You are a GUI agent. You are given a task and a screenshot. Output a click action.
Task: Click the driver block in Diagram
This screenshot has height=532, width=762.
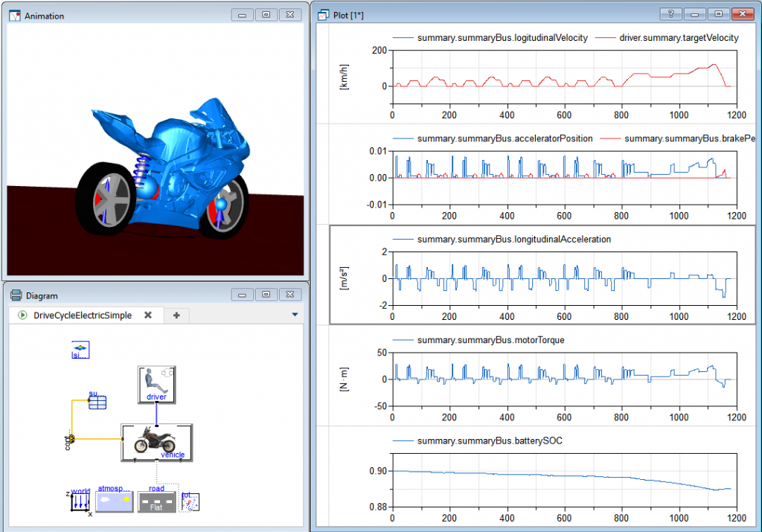click(156, 385)
